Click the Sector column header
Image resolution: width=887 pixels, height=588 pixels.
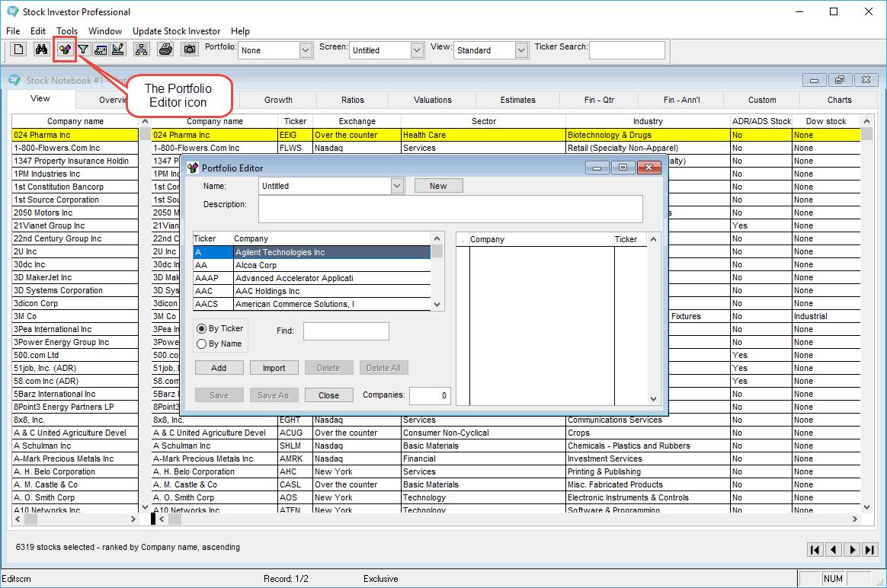point(484,121)
